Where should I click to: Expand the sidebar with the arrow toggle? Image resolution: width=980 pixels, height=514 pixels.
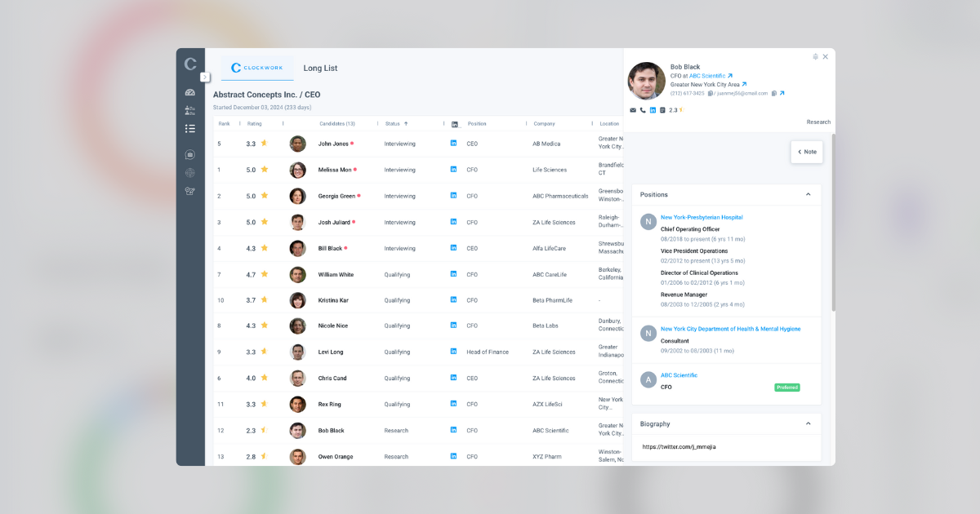click(x=205, y=77)
